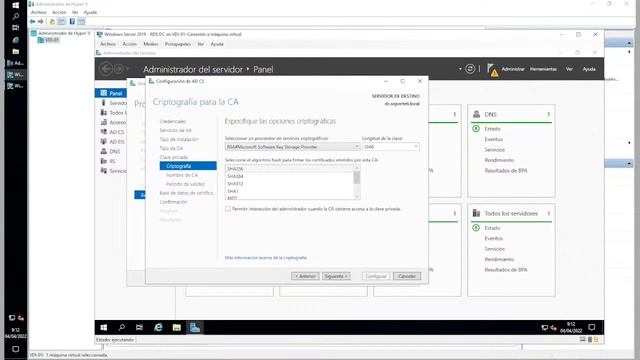Open File Explorer in guest taskbar
The width and height of the screenshot is (640, 360).
pos(176,327)
